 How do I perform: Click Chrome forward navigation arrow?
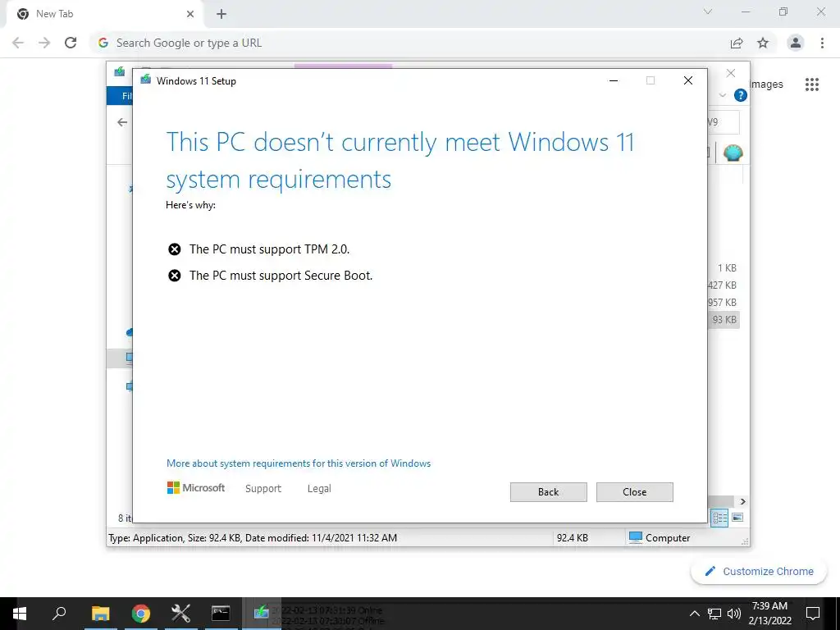[44, 43]
